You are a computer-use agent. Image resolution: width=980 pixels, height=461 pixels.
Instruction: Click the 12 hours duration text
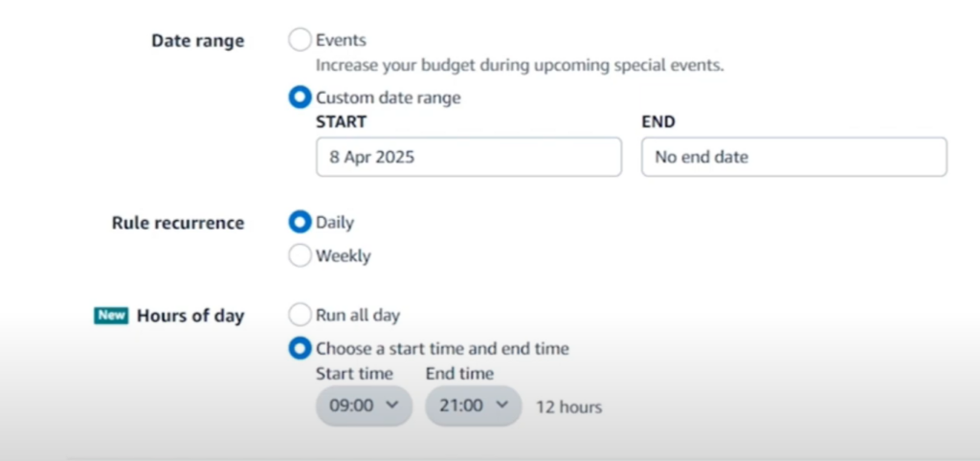pos(568,406)
